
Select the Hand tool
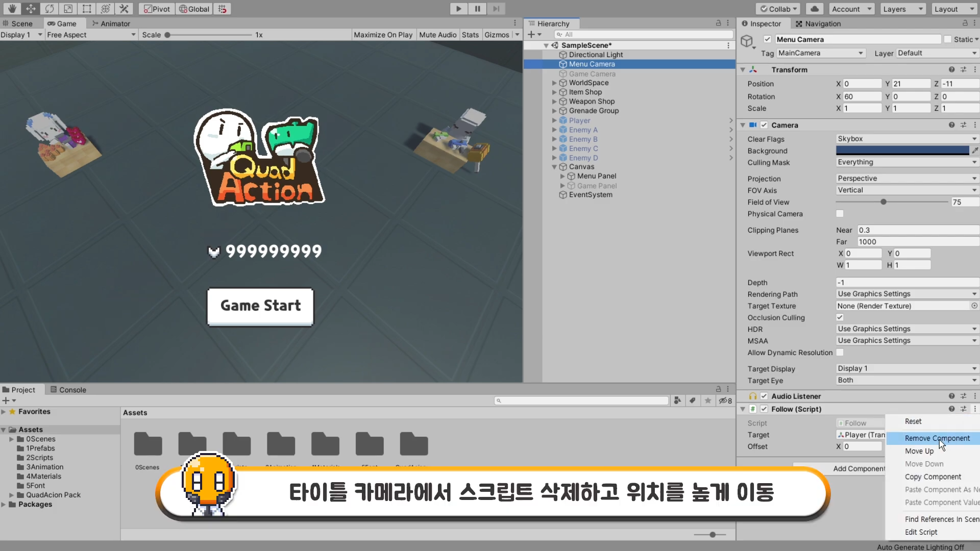tap(12, 9)
